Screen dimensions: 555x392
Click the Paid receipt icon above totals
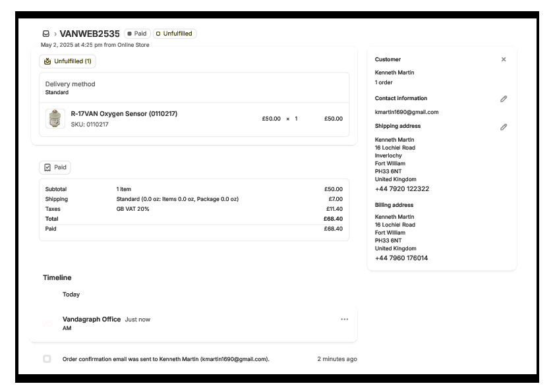[47, 167]
